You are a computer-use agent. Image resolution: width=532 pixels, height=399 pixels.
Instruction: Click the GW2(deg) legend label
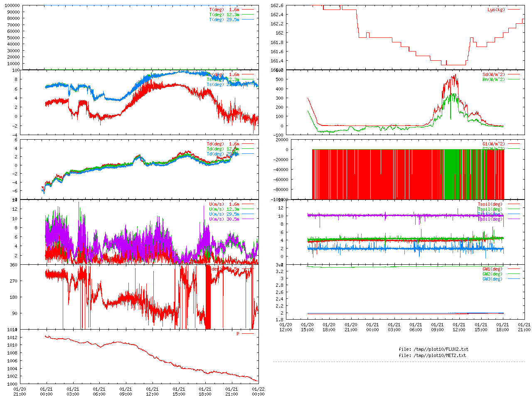(x=493, y=274)
